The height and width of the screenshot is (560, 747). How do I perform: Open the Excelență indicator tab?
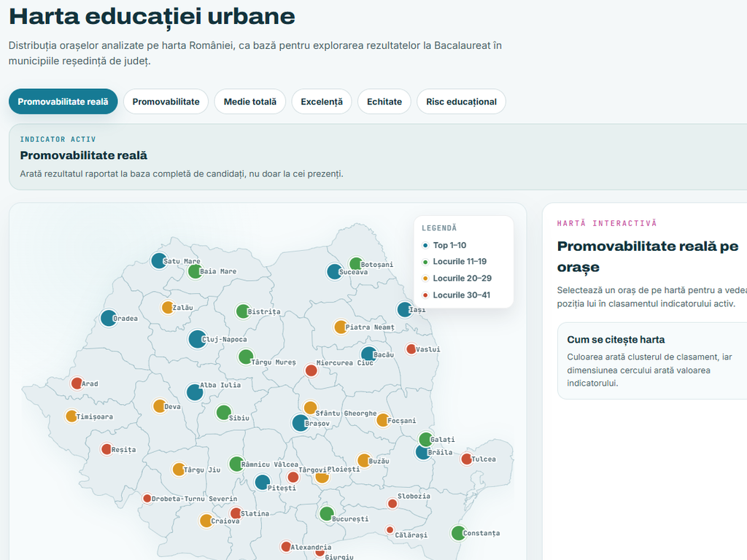[322, 101]
